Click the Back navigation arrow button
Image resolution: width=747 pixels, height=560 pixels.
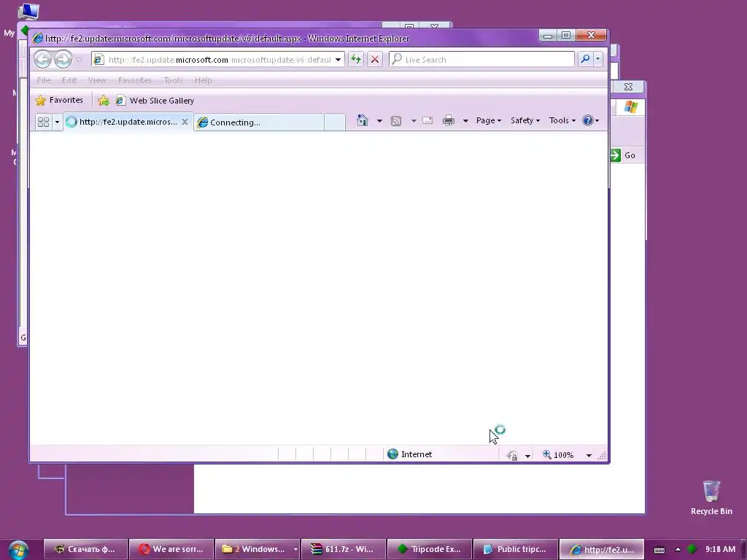pyautogui.click(x=42, y=60)
